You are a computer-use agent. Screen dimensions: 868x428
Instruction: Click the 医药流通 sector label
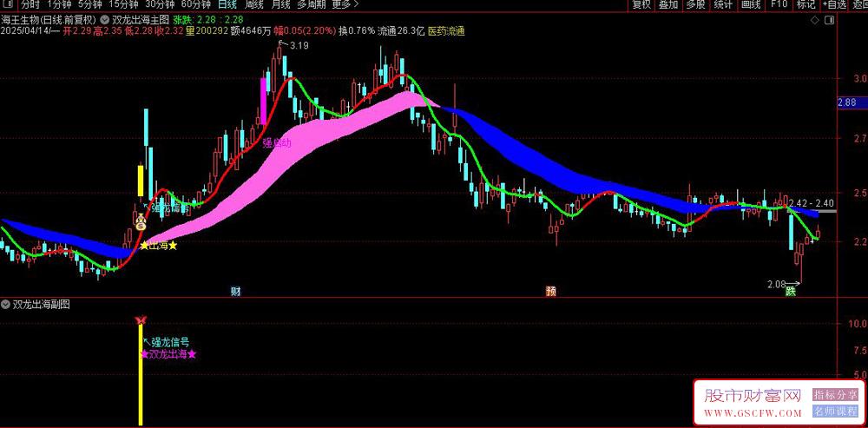pyautogui.click(x=445, y=31)
